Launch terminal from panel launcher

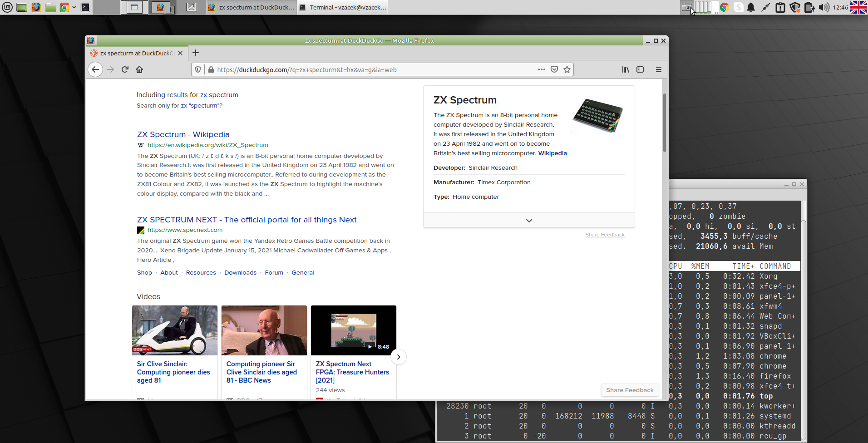coord(85,7)
